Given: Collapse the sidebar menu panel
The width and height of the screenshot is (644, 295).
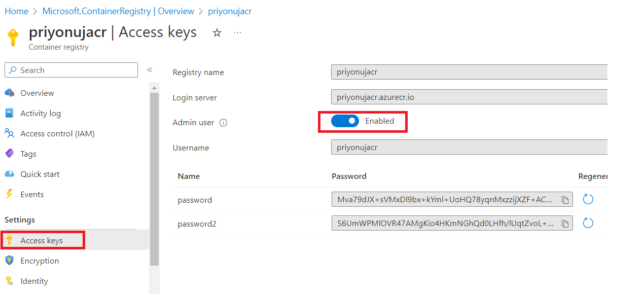Looking at the screenshot, I should click(150, 70).
